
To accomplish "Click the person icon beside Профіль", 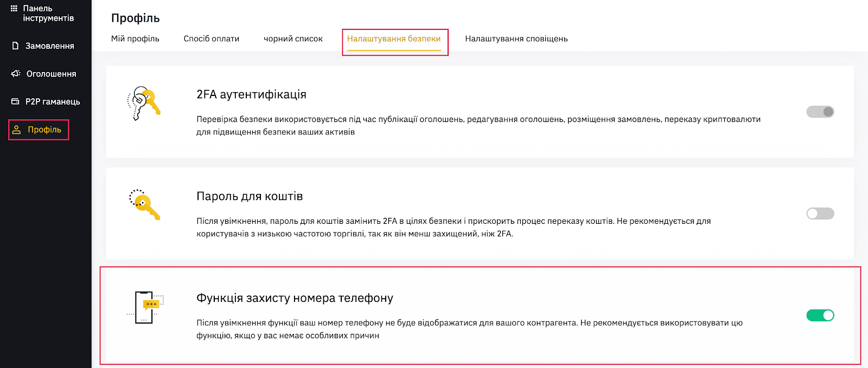I will click(x=16, y=130).
